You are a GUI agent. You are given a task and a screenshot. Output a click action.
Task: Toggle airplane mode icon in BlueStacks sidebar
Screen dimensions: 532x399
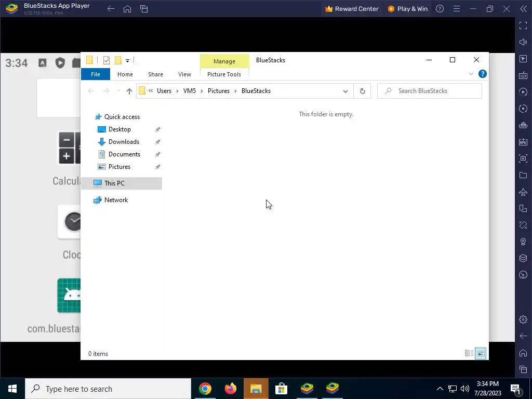pos(523,192)
